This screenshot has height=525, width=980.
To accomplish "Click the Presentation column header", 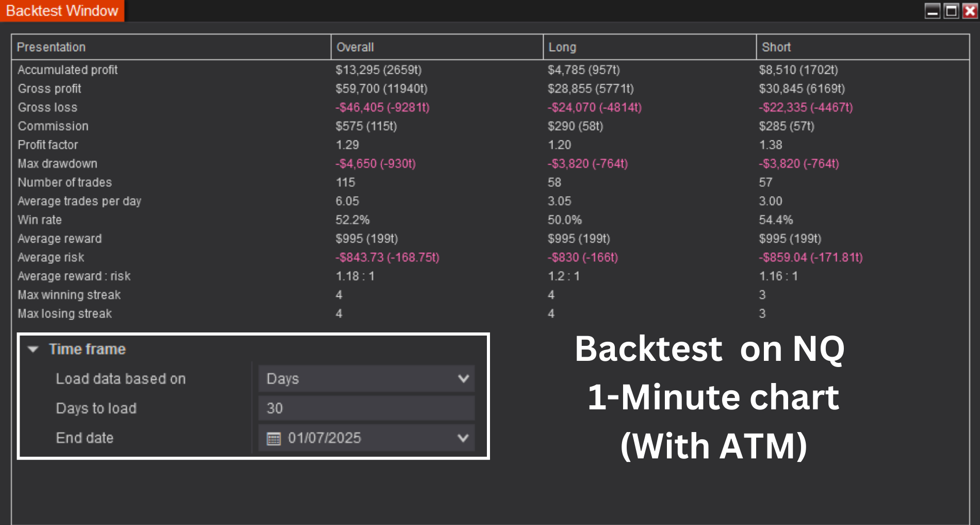I will click(51, 47).
